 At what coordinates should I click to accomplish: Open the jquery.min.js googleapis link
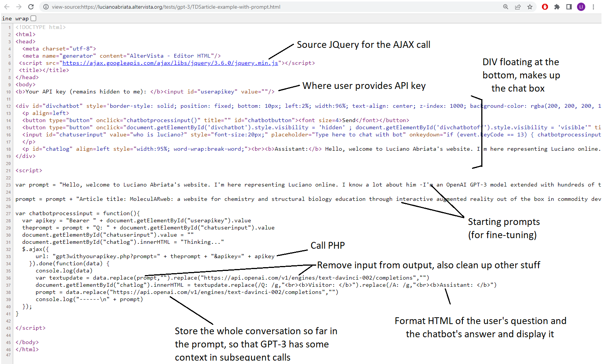170,63
